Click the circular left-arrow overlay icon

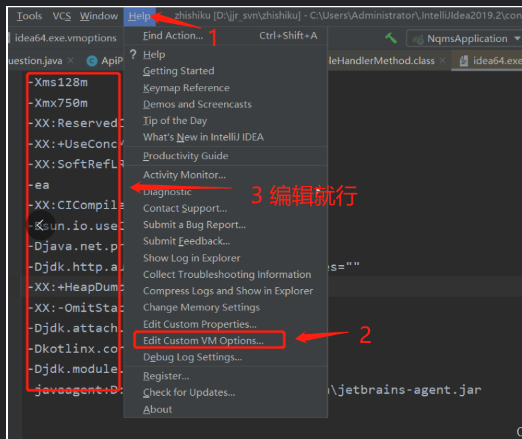(x=40, y=225)
